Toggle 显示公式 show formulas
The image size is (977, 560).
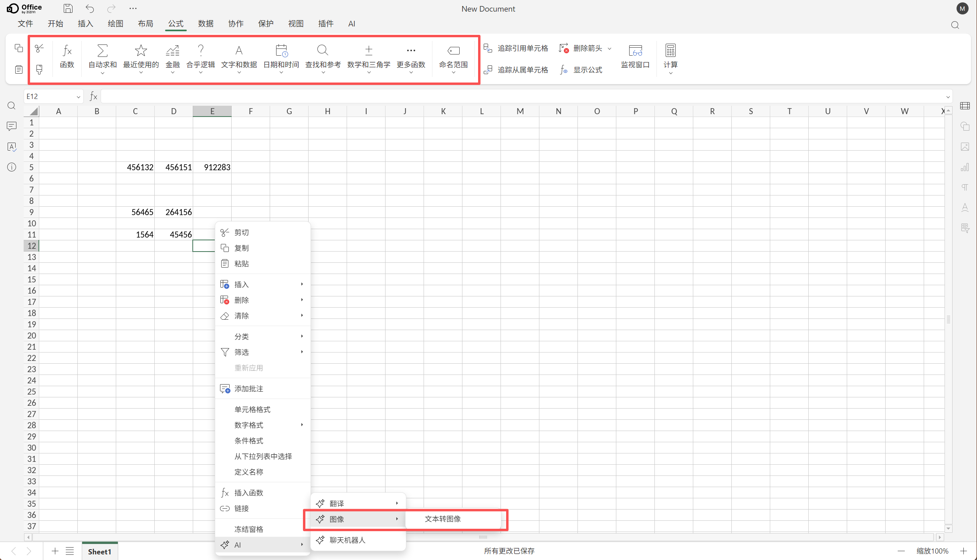[581, 70]
